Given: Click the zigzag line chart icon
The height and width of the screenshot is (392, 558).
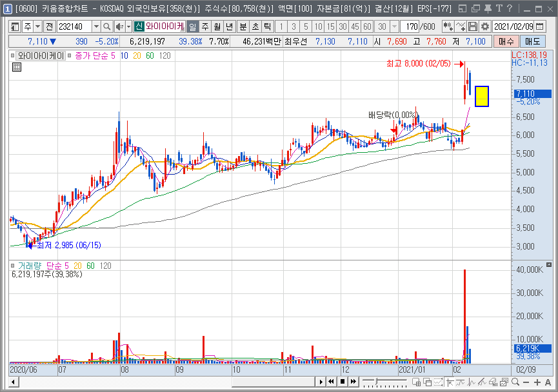Looking at the screenshot, I should (472, 382).
